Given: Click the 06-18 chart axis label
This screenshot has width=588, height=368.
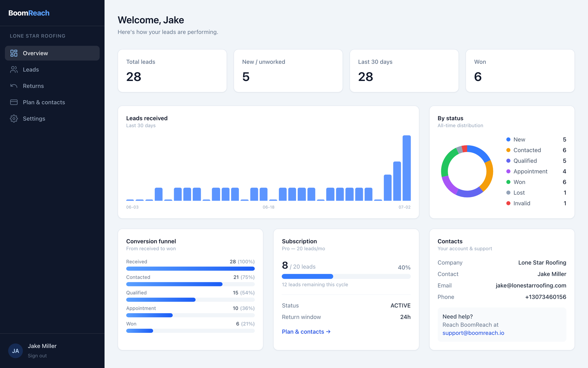Looking at the screenshot, I should (x=269, y=207).
